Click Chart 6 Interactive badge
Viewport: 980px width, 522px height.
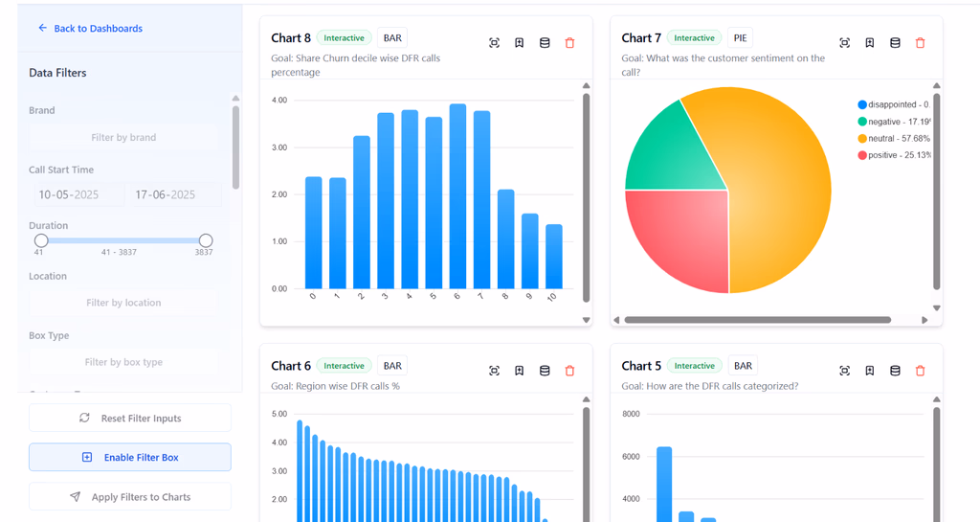pyautogui.click(x=344, y=366)
